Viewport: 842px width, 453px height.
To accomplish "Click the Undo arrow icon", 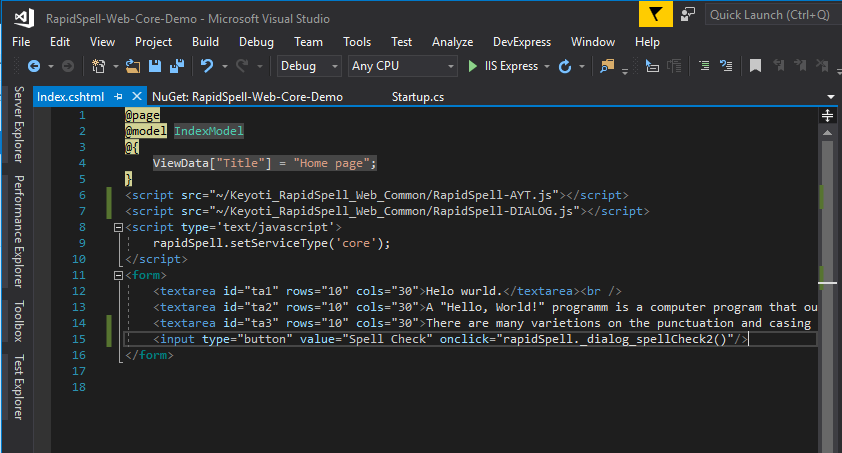I will tap(207, 67).
